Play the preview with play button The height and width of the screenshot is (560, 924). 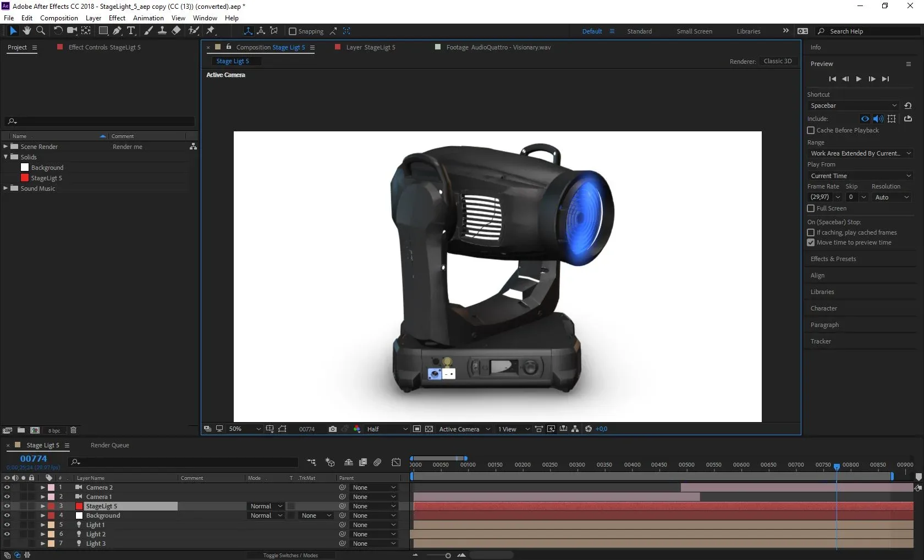[859, 79]
